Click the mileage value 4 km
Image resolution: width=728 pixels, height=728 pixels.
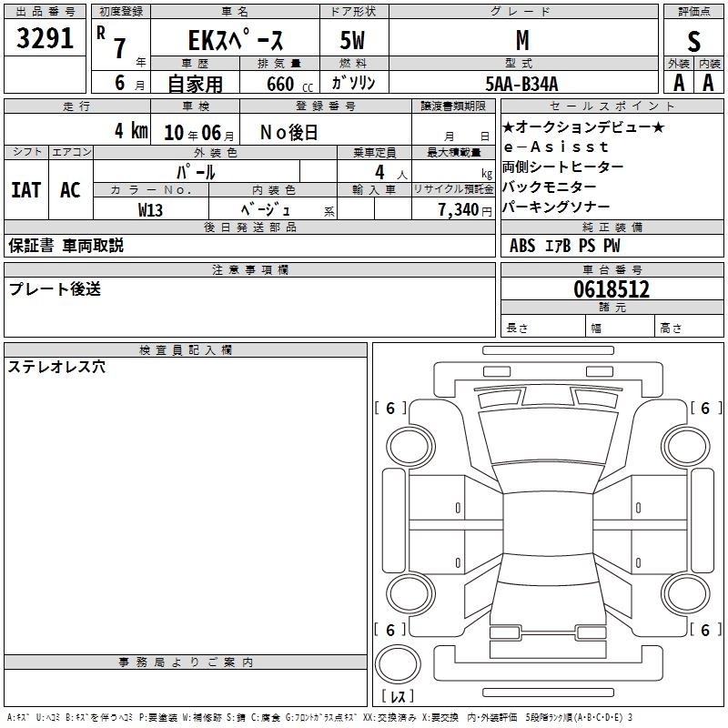(x=131, y=130)
